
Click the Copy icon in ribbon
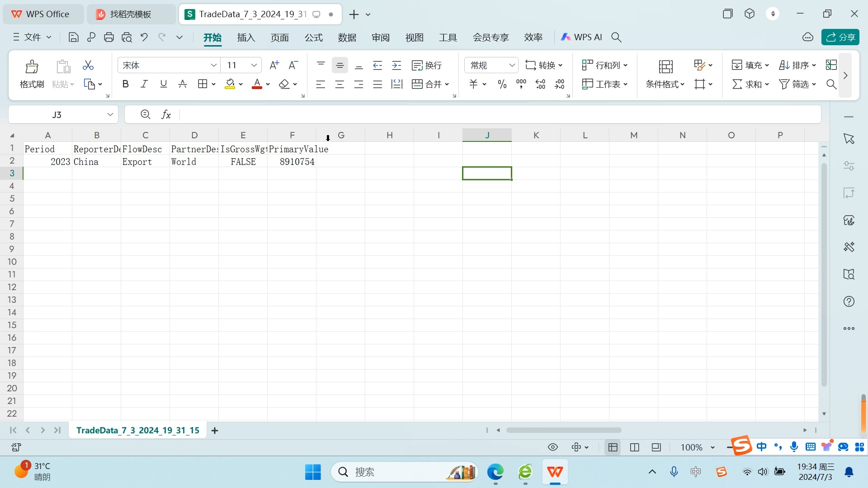pos(89,84)
